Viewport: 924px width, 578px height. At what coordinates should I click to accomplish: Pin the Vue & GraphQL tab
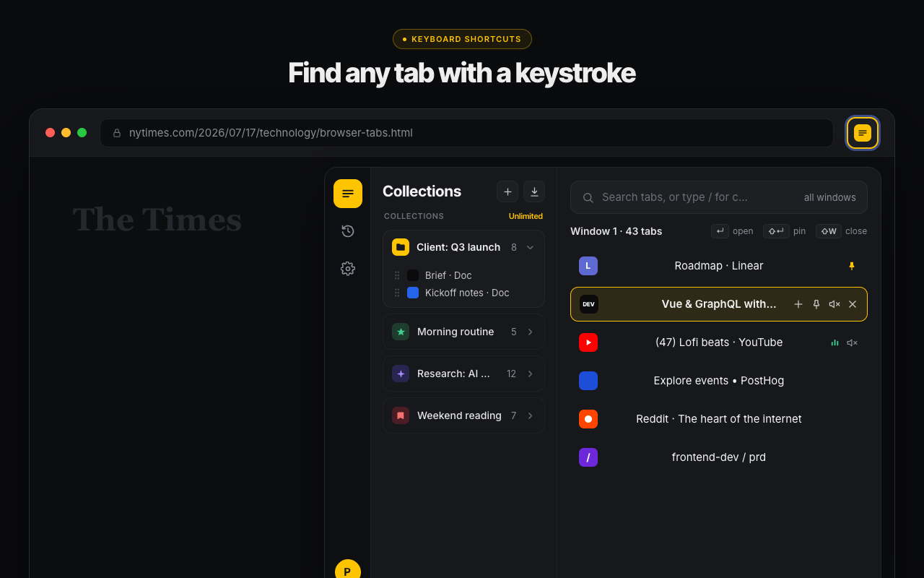(x=816, y=304)
